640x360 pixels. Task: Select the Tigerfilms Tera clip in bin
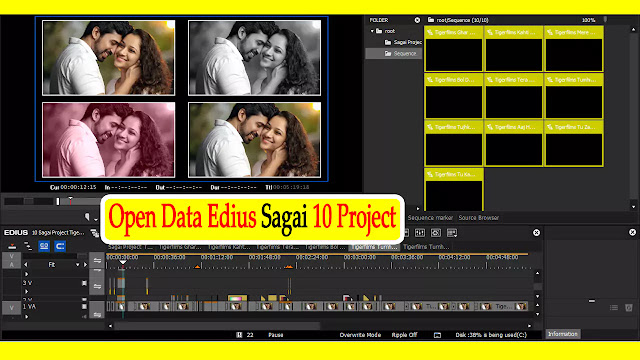514,96
